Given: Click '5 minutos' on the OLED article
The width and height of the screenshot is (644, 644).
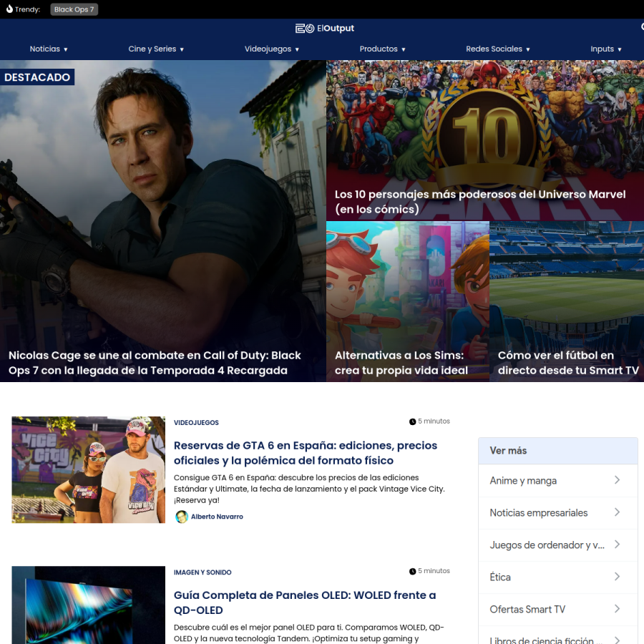Looking at the screenshot, I should [x=434, y=571].
